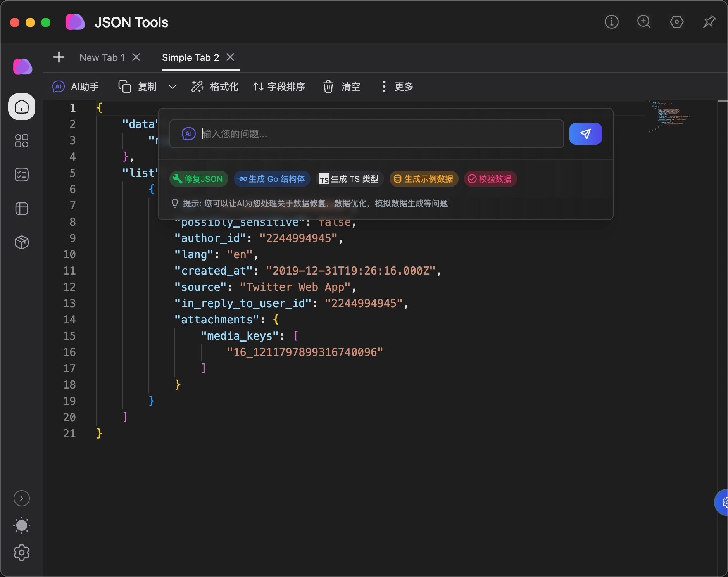Image resolution: width=728 pixels, height=577 pixels.
Task: Toggle light/dark theme sun icon
Action: tap(22, 525)
